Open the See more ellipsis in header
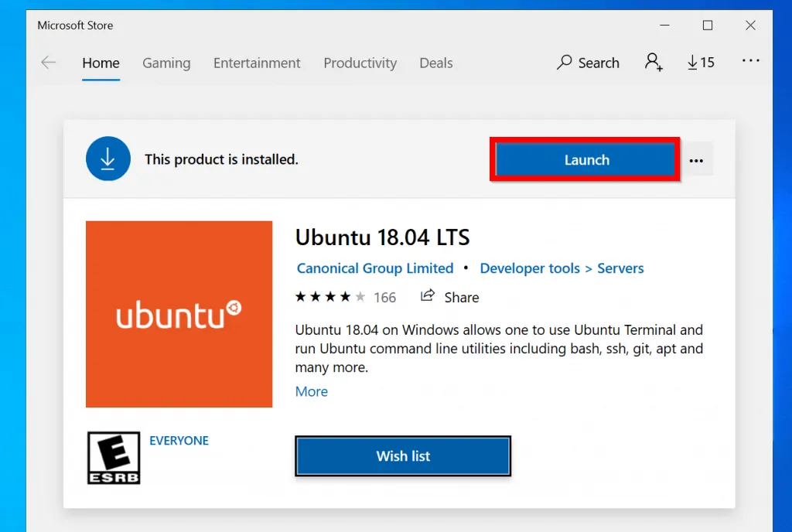 click(x=750, y=61)
